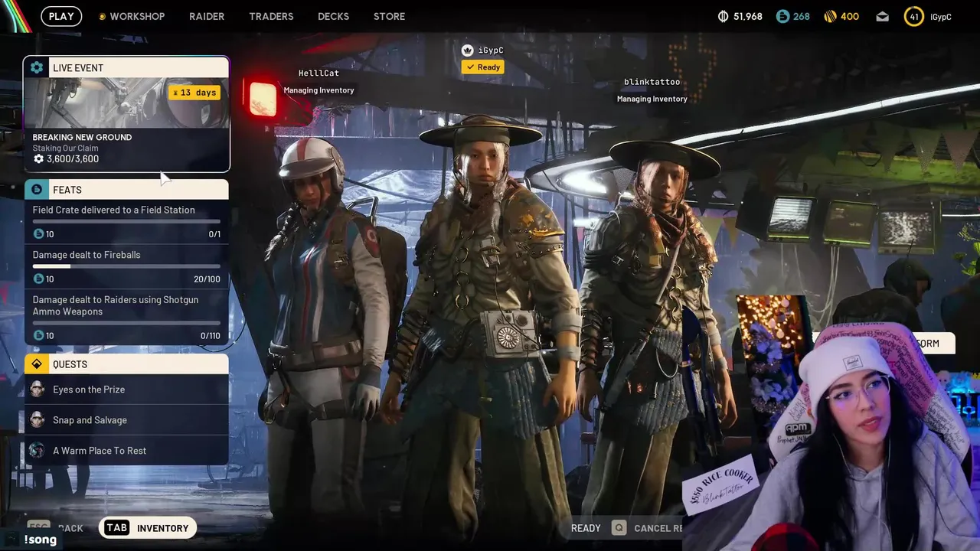Viewport: 980px width, 551px height.
Task: Click the blue token icon beside 268
Action: click(x=782, y=16)
